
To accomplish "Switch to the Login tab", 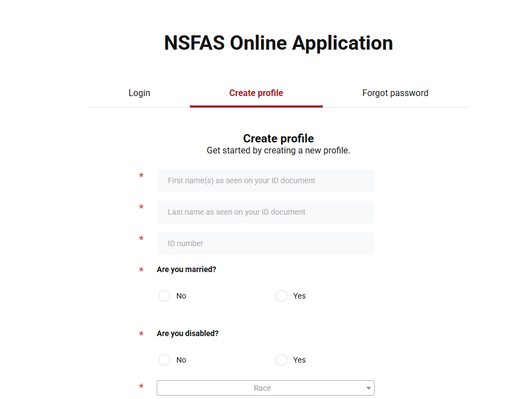I will click(x=139, y=93).
